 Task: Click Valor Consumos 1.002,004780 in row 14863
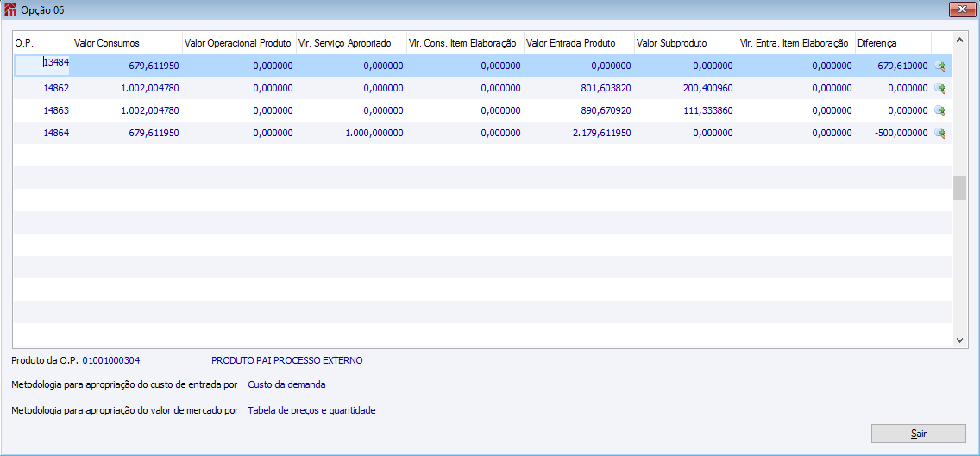click(149, 110)
